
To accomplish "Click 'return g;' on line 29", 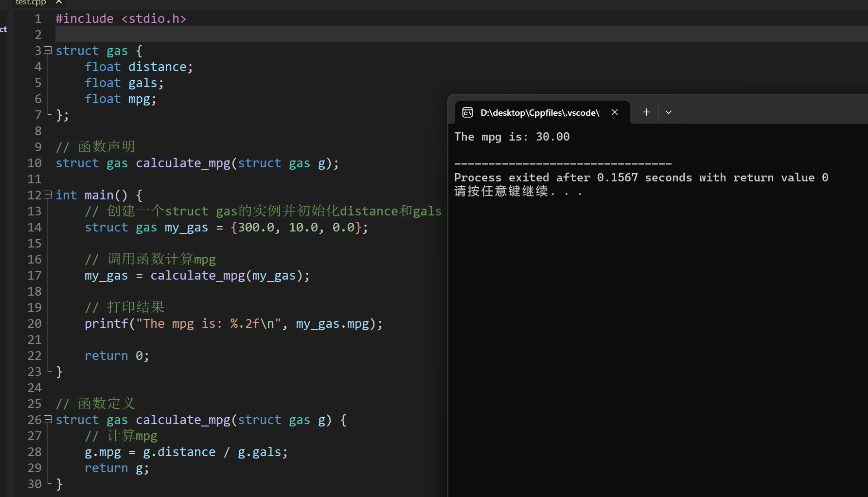I will [117, 468].
